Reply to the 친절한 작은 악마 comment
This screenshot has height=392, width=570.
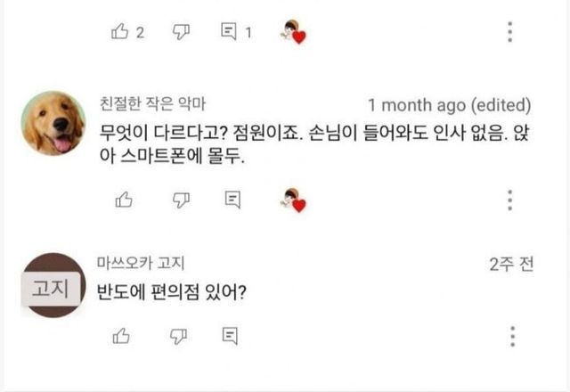(232, 199)
